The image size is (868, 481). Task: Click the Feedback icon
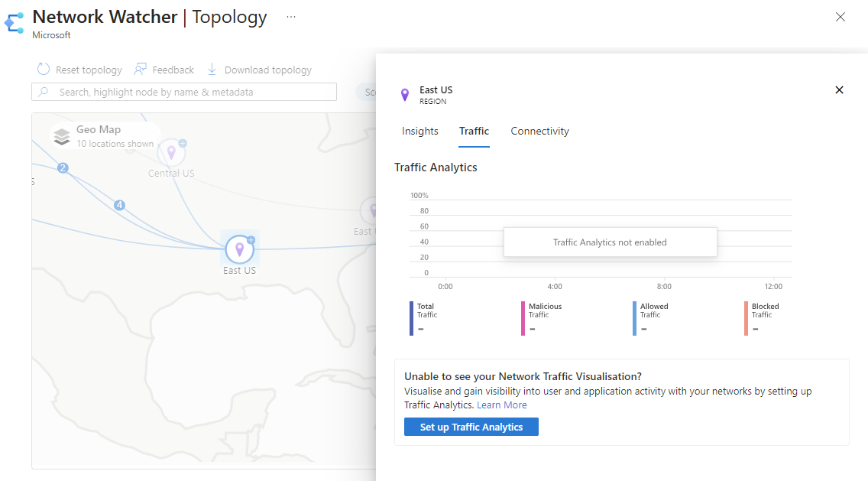point(141,70)
